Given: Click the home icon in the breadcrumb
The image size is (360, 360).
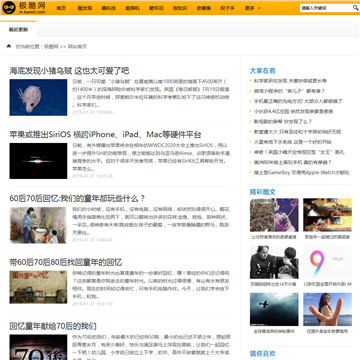Looking at the screenshot, I should [9, 46].
